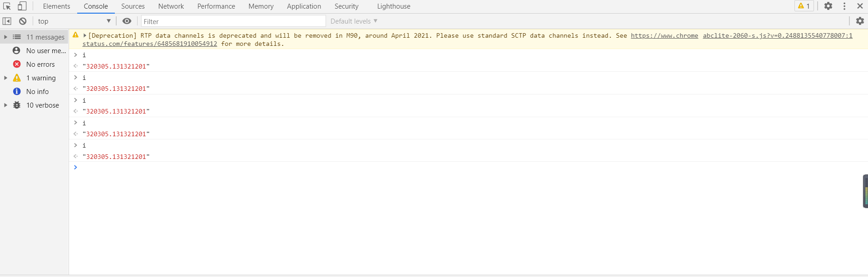The image size is (868, 277).
Task: Open the DevTools three-dot customize menu
Action: [x=844, y=6]
